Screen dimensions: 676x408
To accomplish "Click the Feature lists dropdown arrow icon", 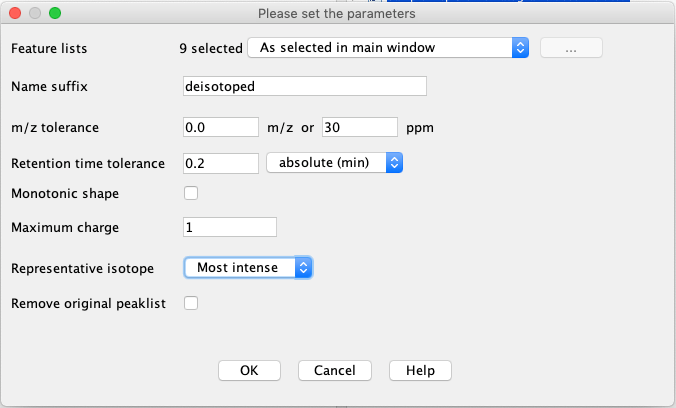I will click(520, 47).
